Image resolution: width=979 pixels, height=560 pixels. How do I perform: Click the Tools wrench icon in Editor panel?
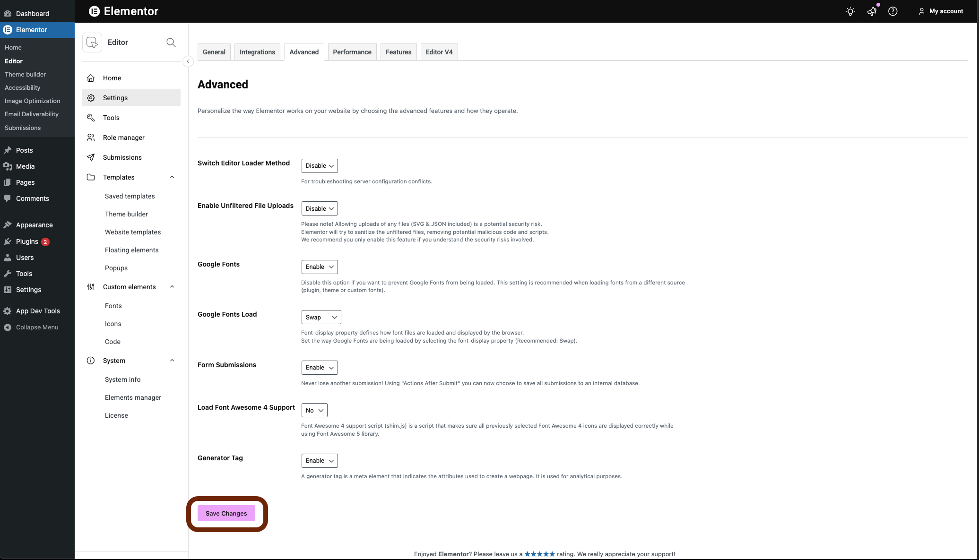[91, 118]
